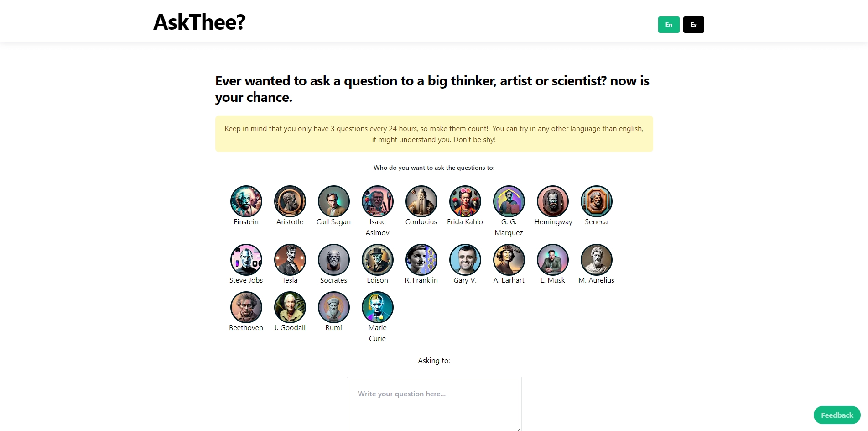Select the Socrates avatar

[334, 260]
